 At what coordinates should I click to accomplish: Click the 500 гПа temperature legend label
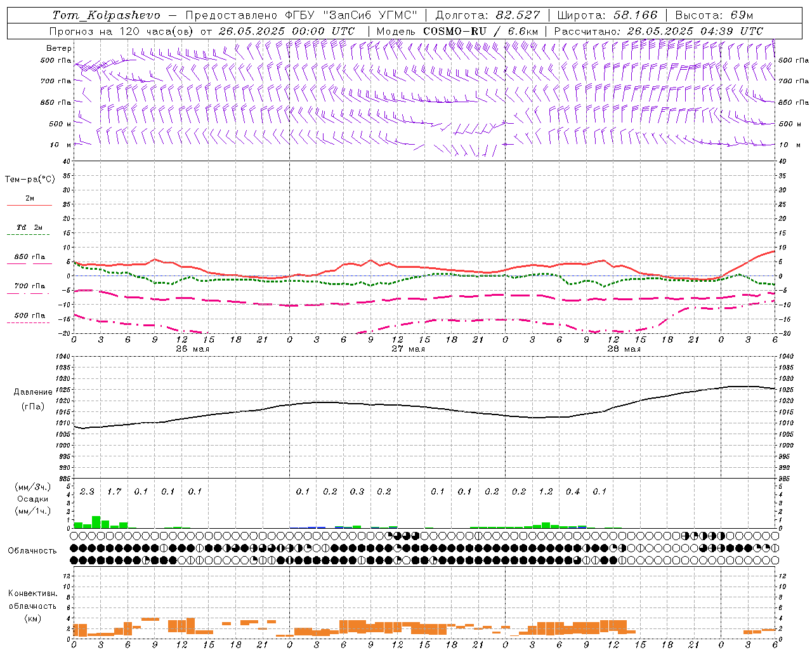[29, 315]
